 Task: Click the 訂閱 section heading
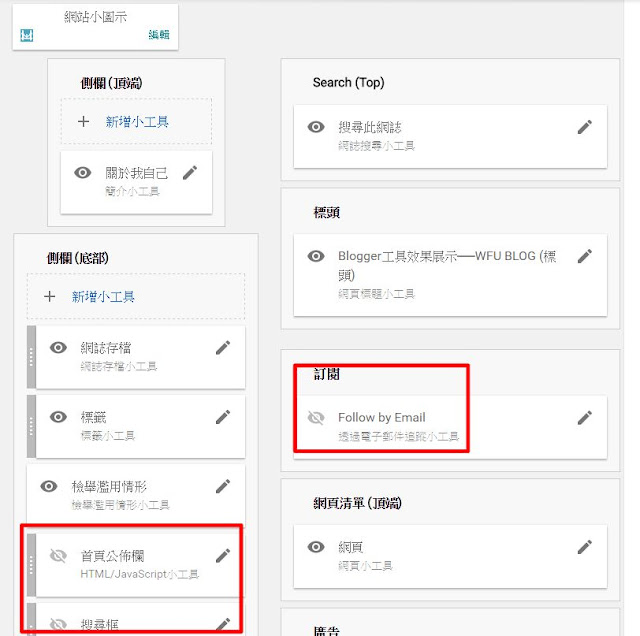(327, 374)
